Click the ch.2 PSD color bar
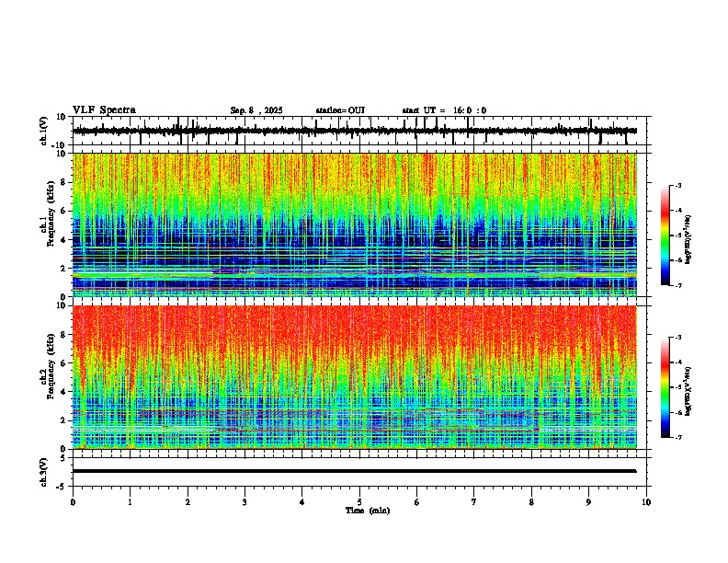This screenshot has width=728, height=563. click(x=665, y=387)
